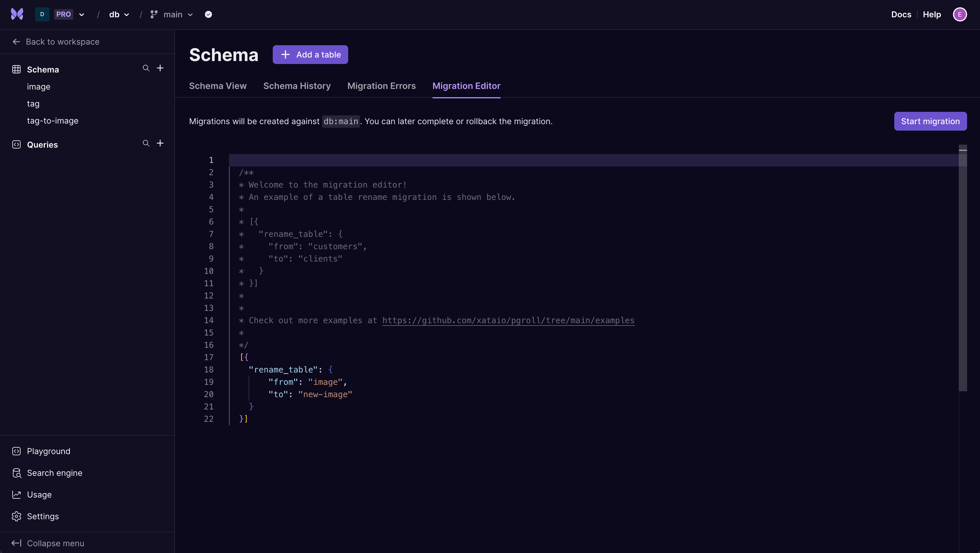
Task: Click the "image" value on line 19
Action: [x=325, y=382]
